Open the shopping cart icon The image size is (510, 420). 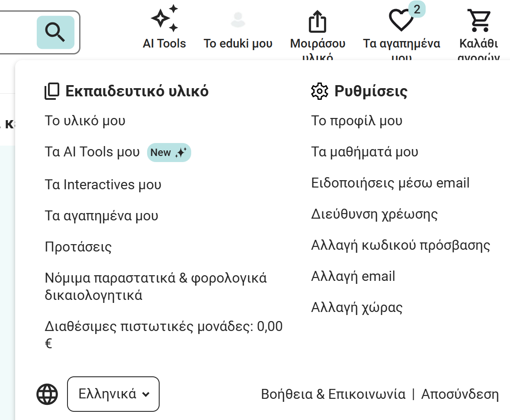(x=479, y=20)
